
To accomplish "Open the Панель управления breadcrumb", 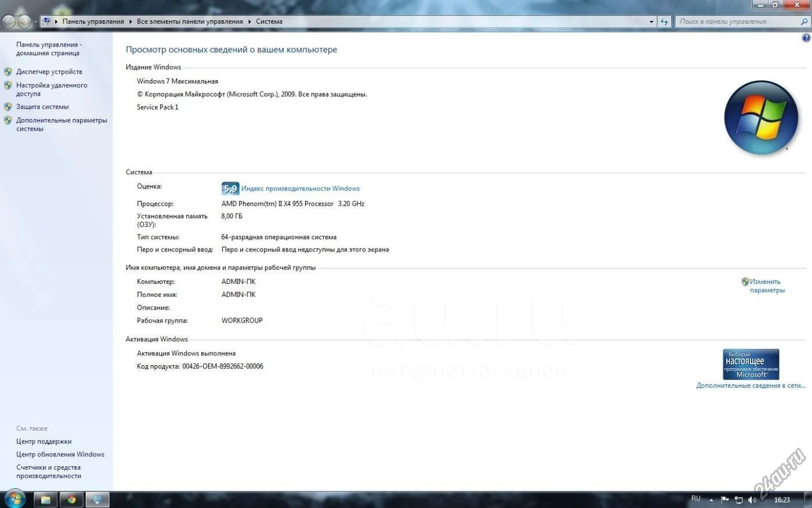I will 93,21.
